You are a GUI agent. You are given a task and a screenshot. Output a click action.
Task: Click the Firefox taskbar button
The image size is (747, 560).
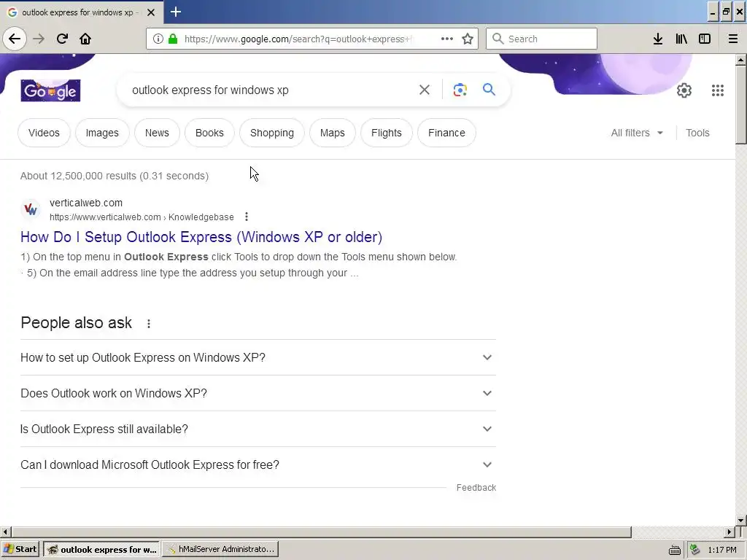click(x=102, y=549)
